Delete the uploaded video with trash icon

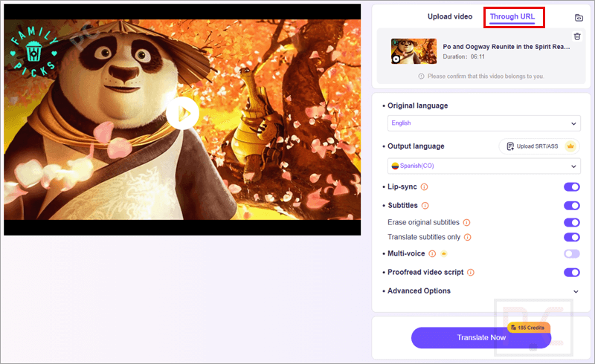click(x=577, y=36)
